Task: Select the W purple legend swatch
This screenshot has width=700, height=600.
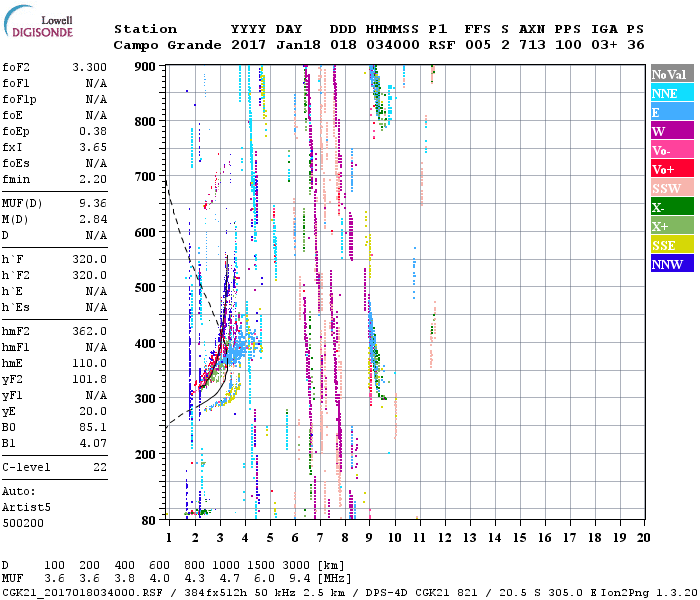Action: 672,130
